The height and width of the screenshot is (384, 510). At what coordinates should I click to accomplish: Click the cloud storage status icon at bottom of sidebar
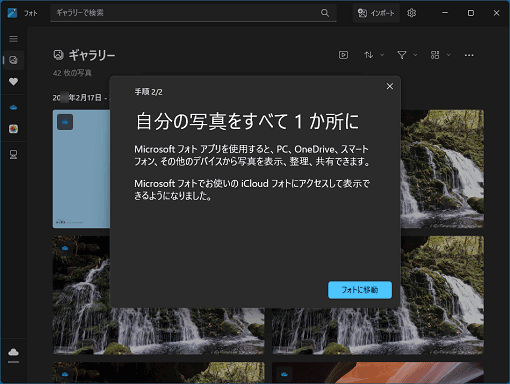13,353
